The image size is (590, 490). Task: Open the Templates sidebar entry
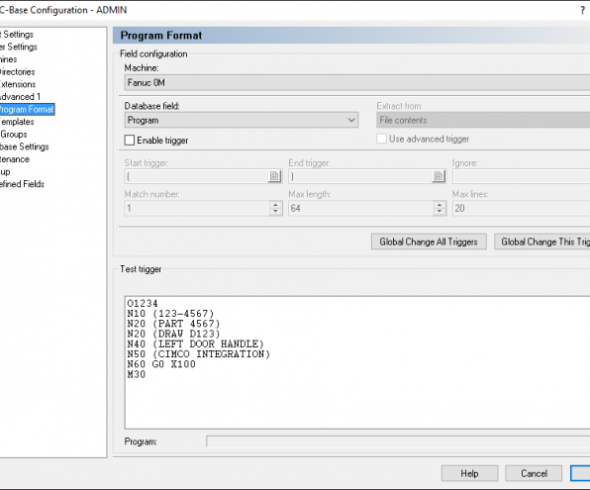[17, 122]
